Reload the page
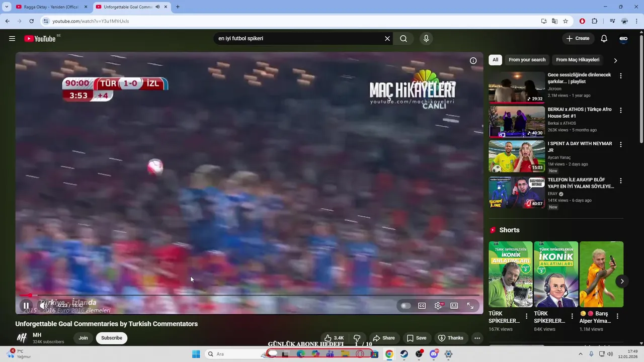This screenshot has height=362, width=644. pyautogui.click(x=31, y=21)
